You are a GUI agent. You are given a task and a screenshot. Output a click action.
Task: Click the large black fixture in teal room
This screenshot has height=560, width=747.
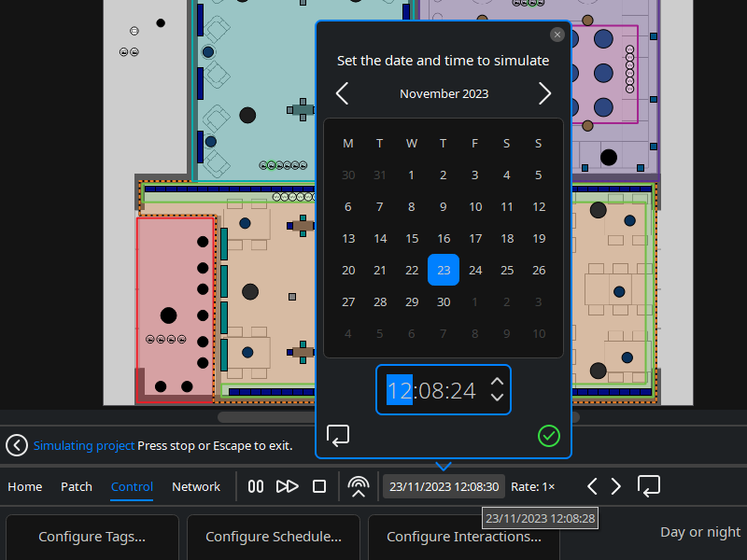(247, 115)
